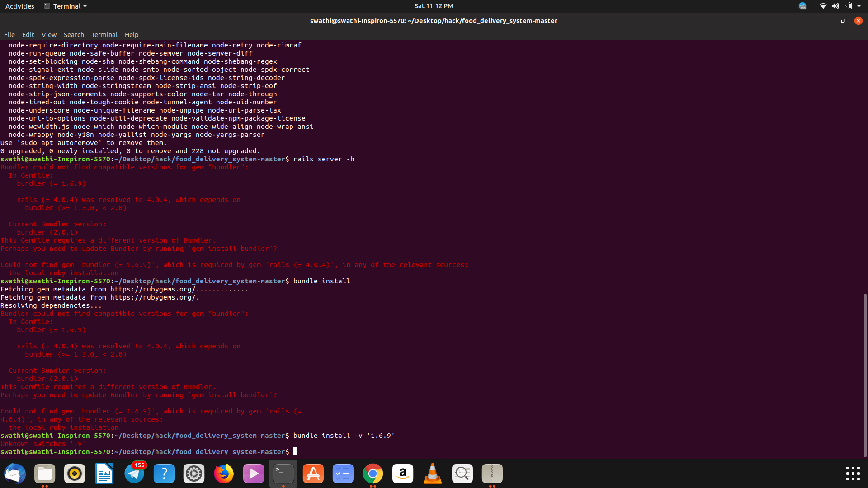The image size is (868, 488).
Task: Launch Firefox from the dock
Action: [224, 474]
